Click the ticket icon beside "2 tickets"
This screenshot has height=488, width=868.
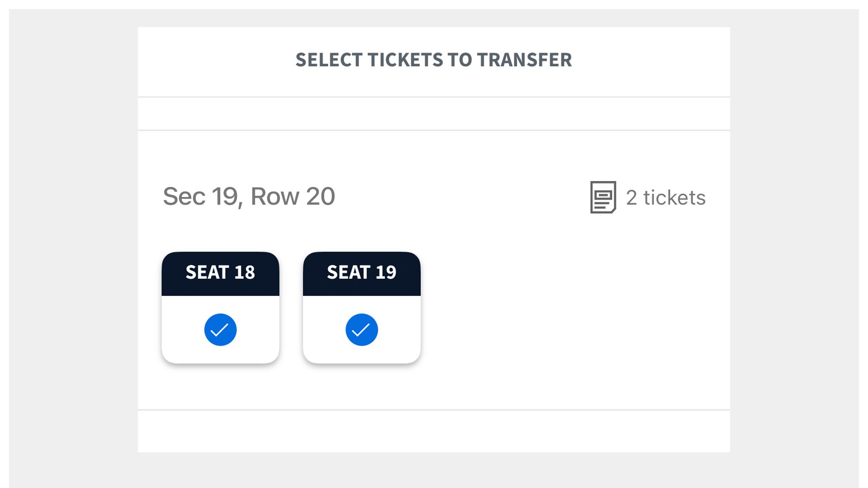(603, 197)
